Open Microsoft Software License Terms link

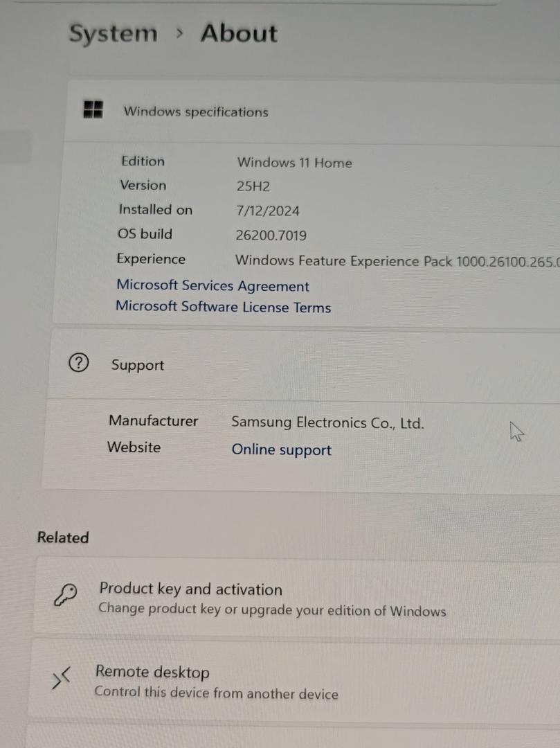pyautogui.click(x=223, y=307)
